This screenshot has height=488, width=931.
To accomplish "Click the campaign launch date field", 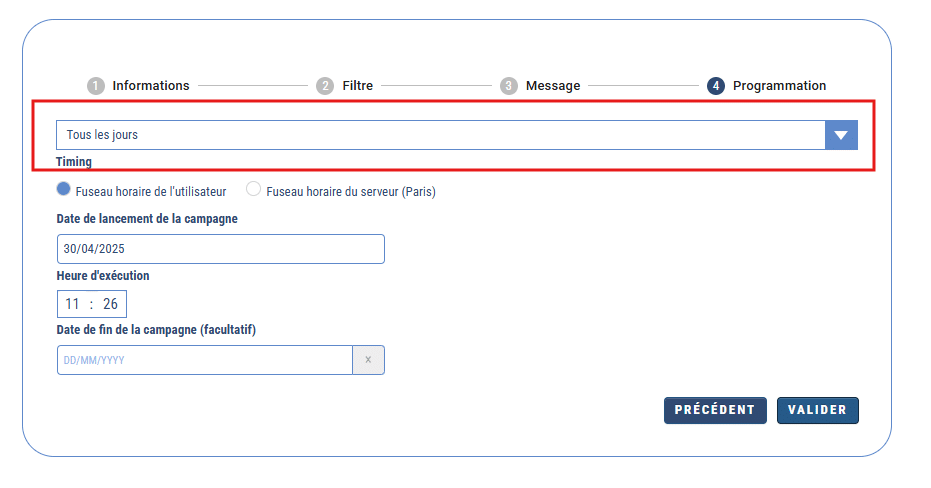I will pos(220,249).
